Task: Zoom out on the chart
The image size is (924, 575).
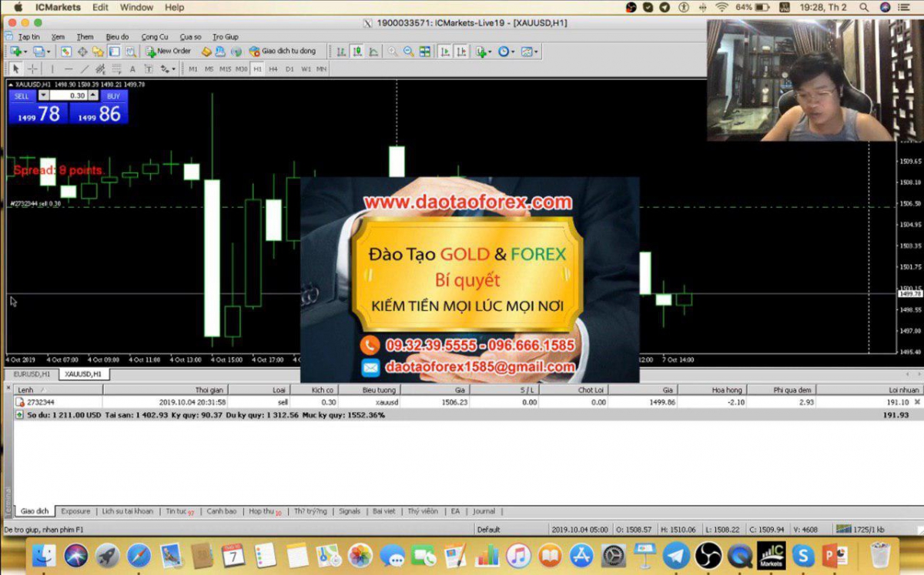Action: tap(409, 52)
